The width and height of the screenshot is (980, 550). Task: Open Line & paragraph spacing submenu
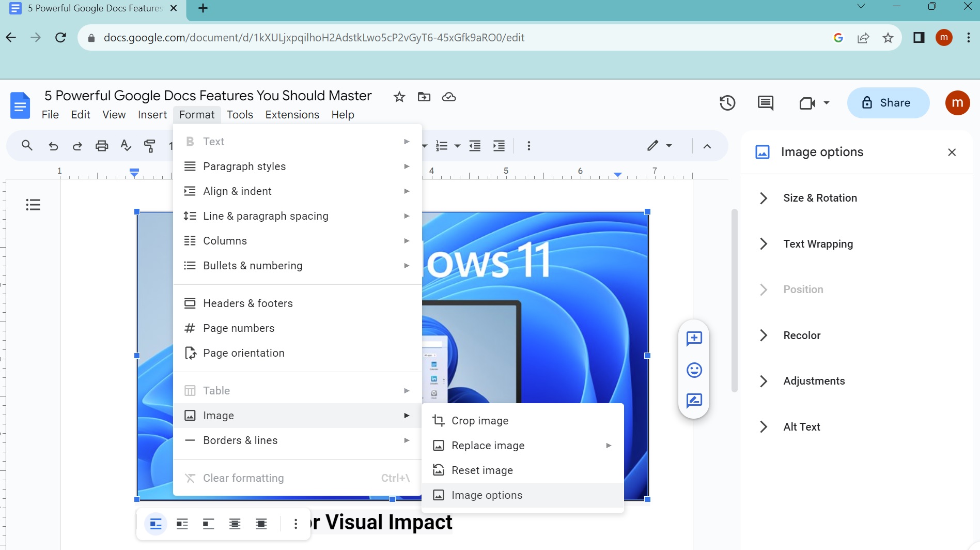[x=297, y=216]
